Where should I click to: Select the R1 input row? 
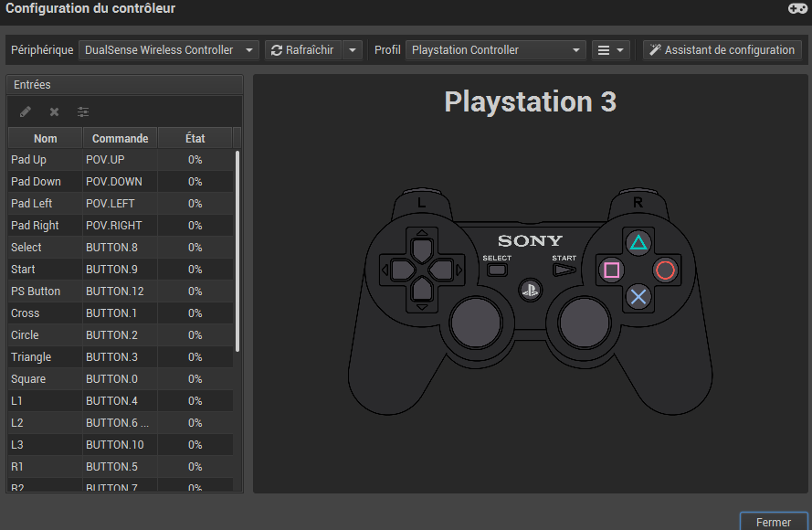tap(121, 467)
